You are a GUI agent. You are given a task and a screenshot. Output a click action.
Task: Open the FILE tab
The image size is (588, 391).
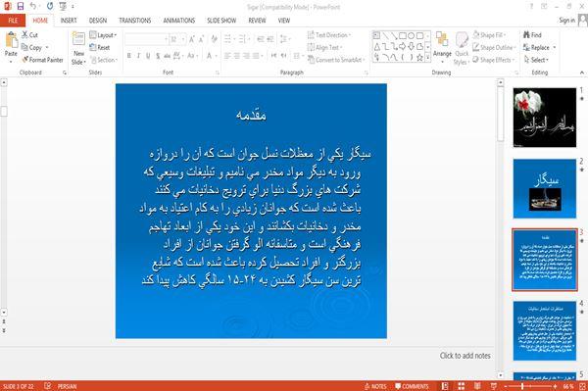(13, 21)
